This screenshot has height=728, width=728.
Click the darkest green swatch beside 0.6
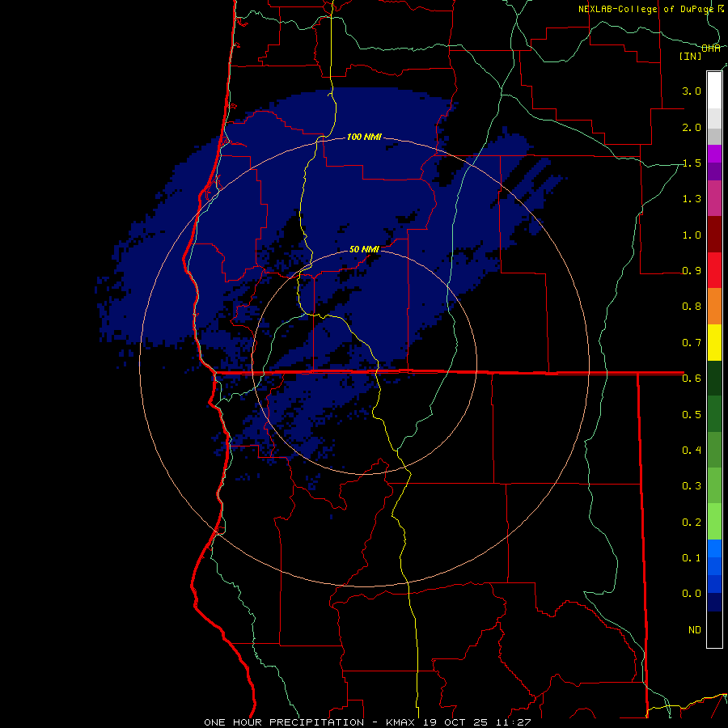pyautogui.click(x=714, y=378)
